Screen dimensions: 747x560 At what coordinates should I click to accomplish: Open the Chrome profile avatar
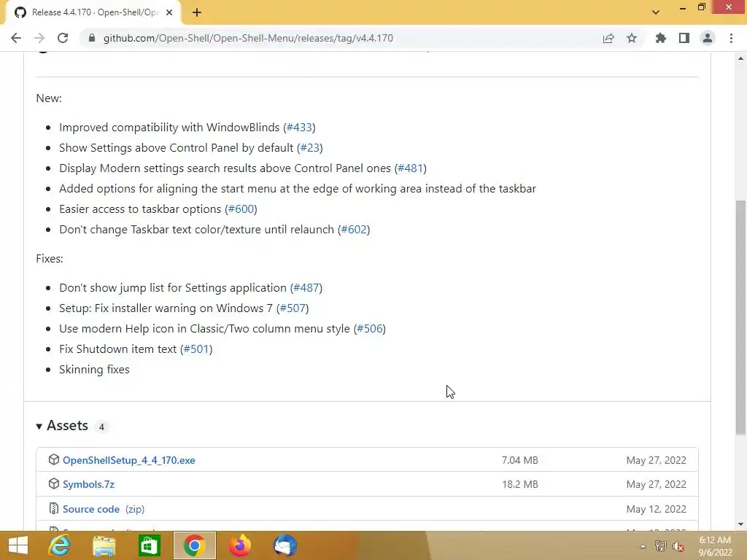[708, 38]
